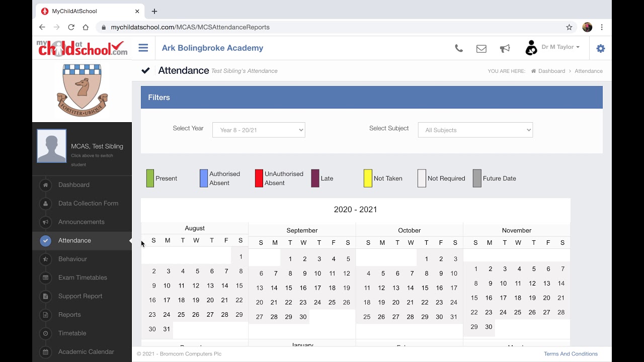Click the red UnAuthorised Absent swatch

click(x=259, y=178)
